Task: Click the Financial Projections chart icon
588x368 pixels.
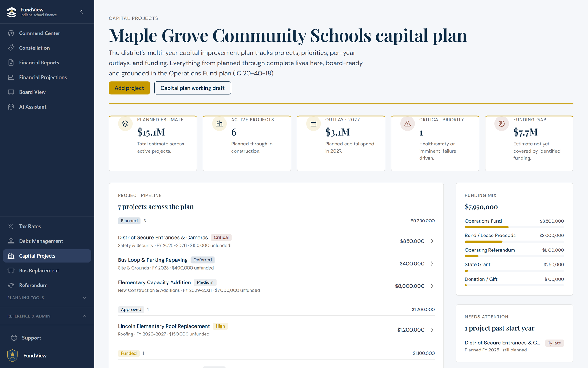Action: coord(11,77)
